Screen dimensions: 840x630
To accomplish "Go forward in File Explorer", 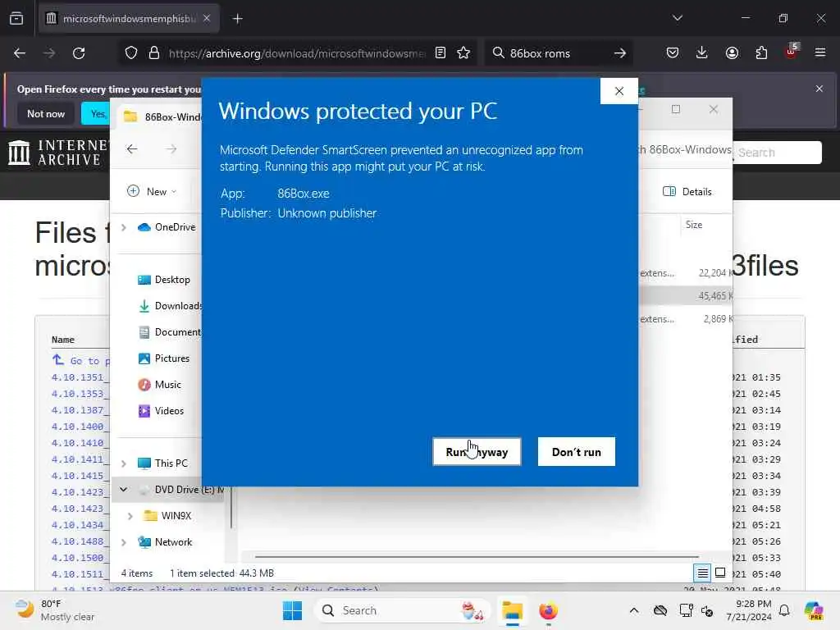I will (x=171, y=149).
